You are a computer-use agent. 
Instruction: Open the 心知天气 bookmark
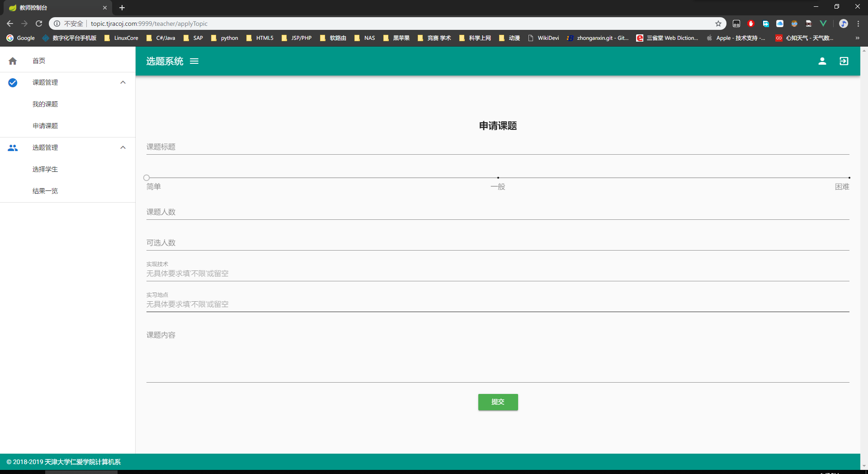click(x=804, y=38)
